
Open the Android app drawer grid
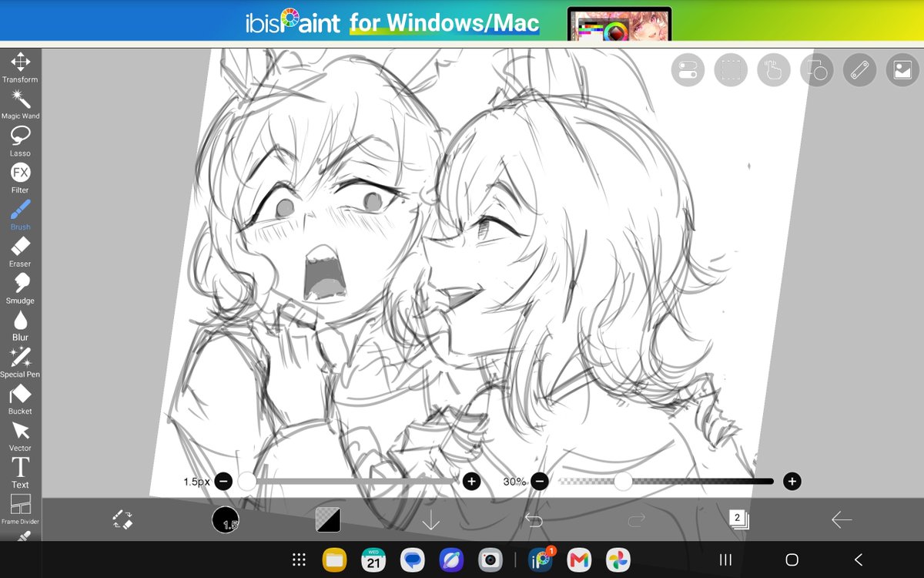pyautogui.click(x=300, y=560)
